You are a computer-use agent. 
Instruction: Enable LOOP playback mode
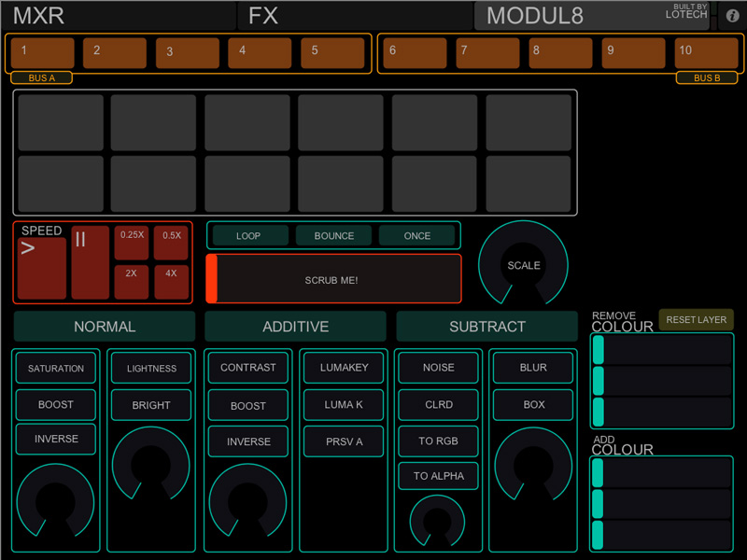248,235
